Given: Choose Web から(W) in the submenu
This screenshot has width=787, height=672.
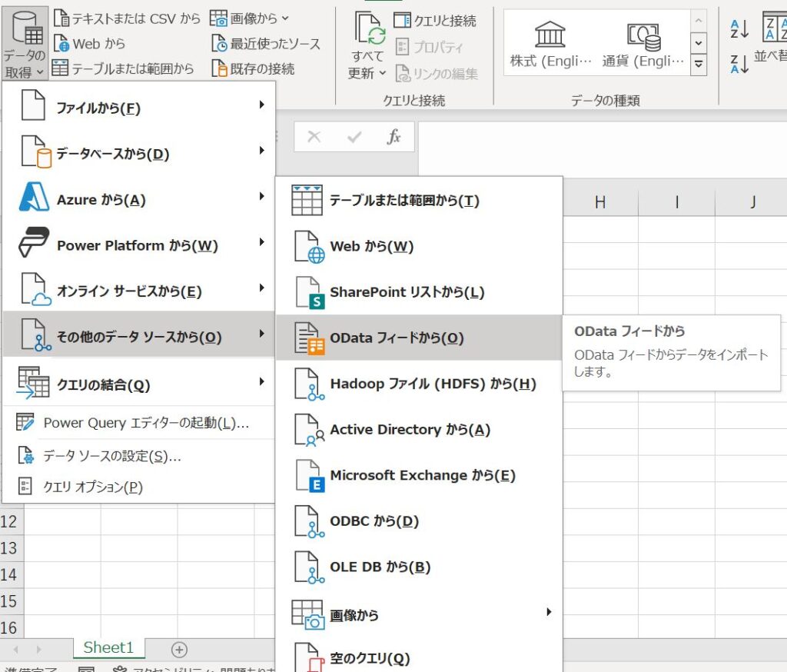Looking at the screenshot, I should pyautogui.click(x=419, y=246).
